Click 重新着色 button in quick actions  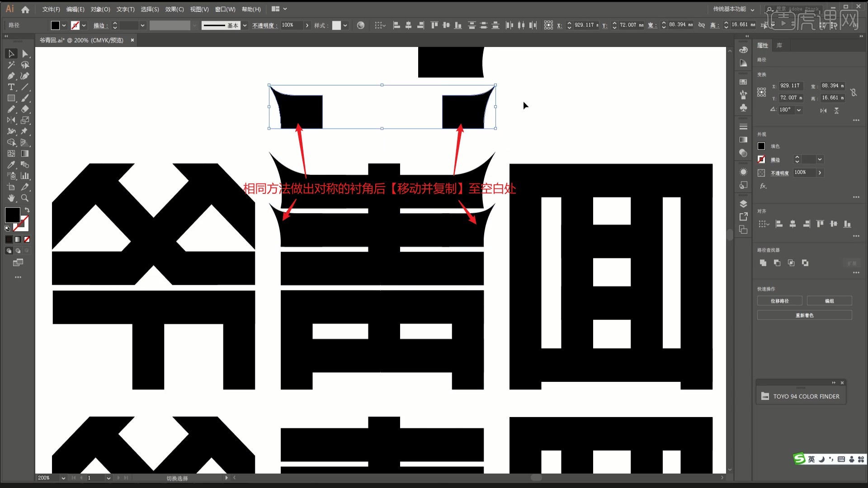(805, 314)
